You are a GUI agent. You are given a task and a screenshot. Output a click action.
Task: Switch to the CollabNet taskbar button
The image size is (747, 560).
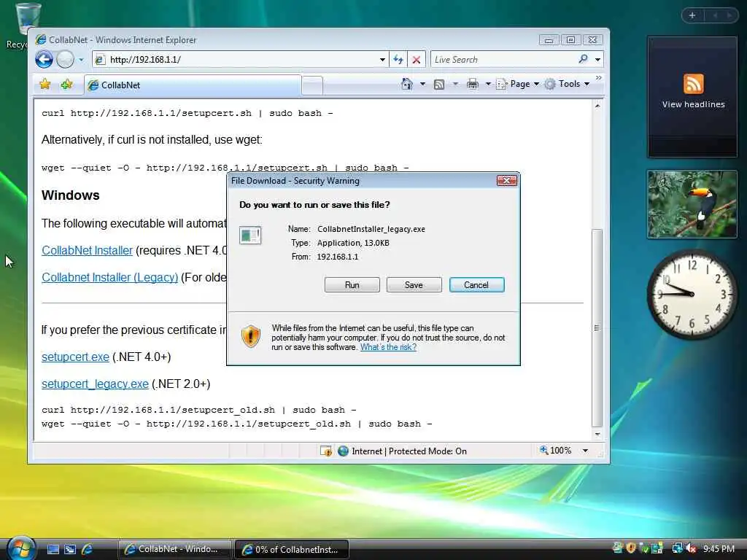tap(174, 549)
